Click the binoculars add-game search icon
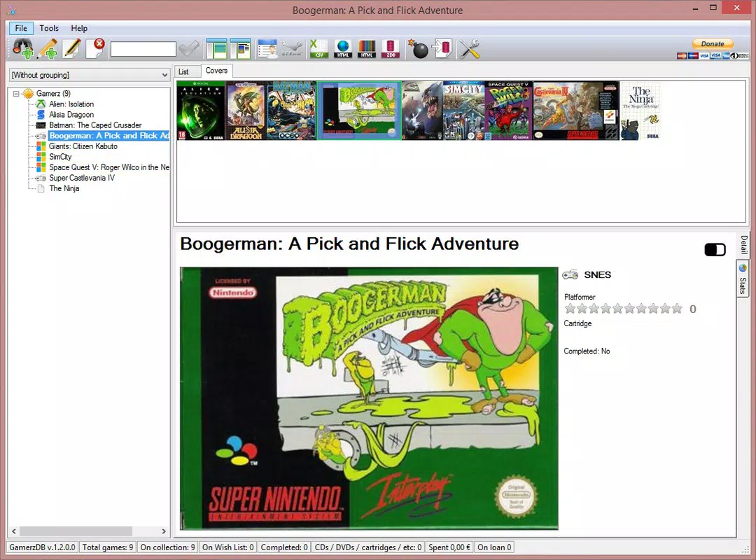The width and height of the screenshot is (756, 560). point(22,49)
